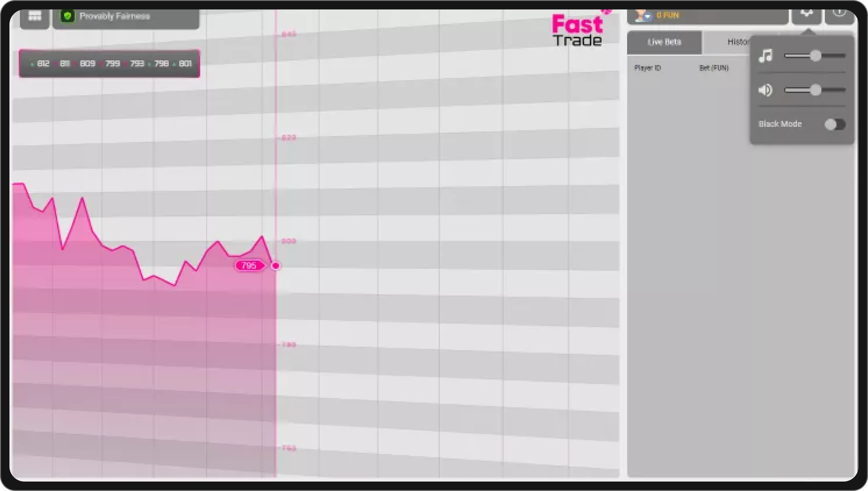Click the power icon in top-right corner
The width and height of the screenshot is (868, 491).
pos(840,14)
